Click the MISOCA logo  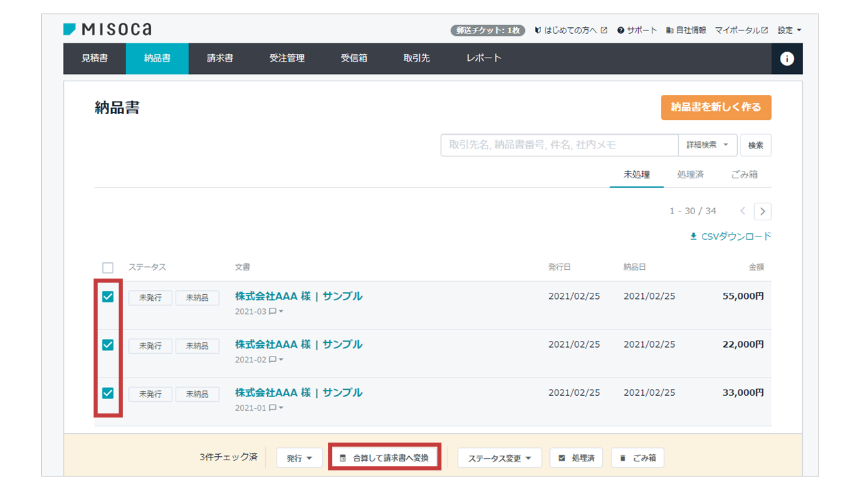tap(107, 29)
